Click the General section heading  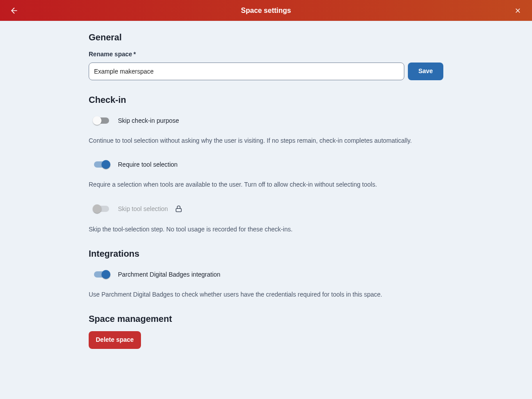[x=105, y=38]
